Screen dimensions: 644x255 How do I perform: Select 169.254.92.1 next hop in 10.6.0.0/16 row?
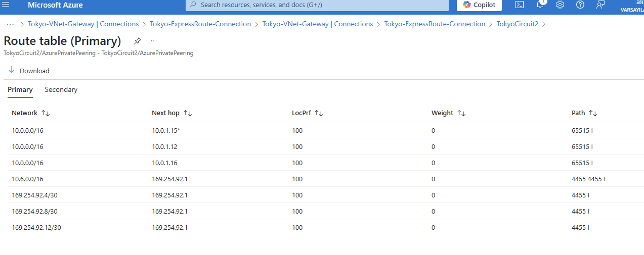(169, 179)
